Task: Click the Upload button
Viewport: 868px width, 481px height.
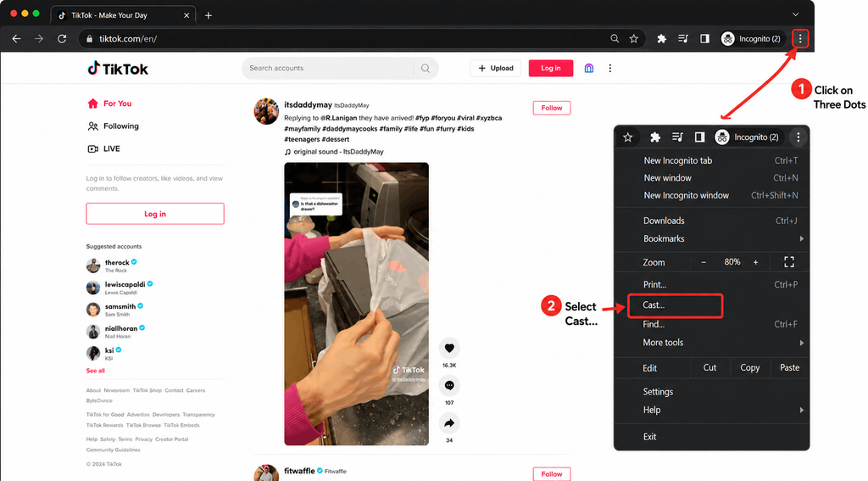Action: point(495,68)
